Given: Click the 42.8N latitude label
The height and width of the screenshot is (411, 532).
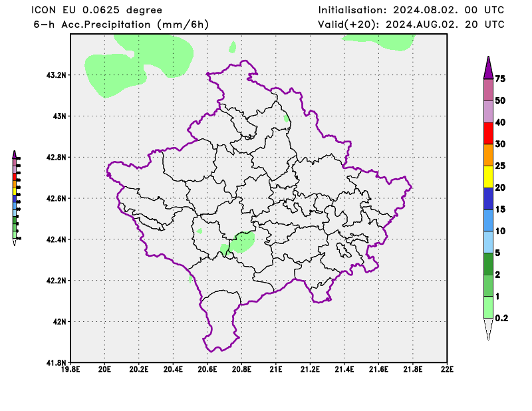Looking at the screenshot, I should pyautogui.click(x=57, y=157).
